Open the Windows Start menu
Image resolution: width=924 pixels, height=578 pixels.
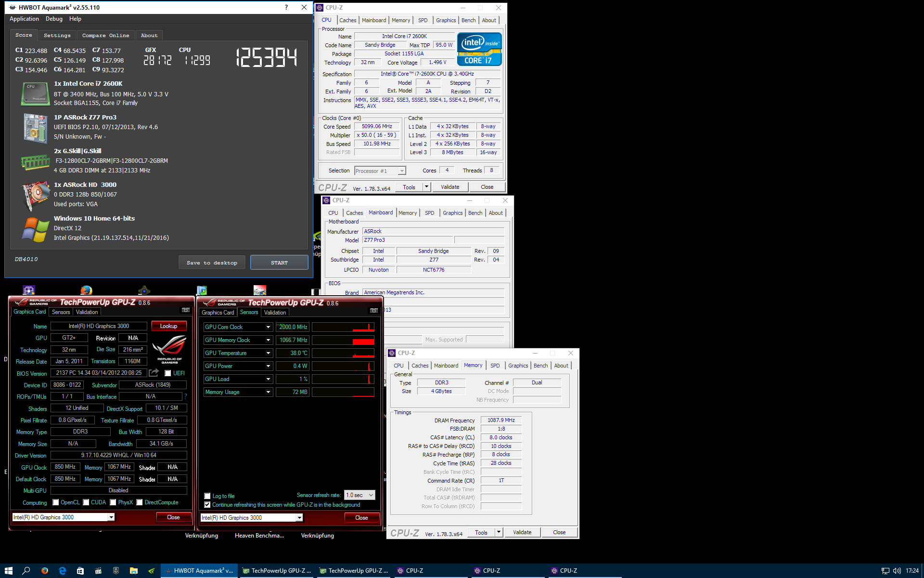[x=9, y=571]
